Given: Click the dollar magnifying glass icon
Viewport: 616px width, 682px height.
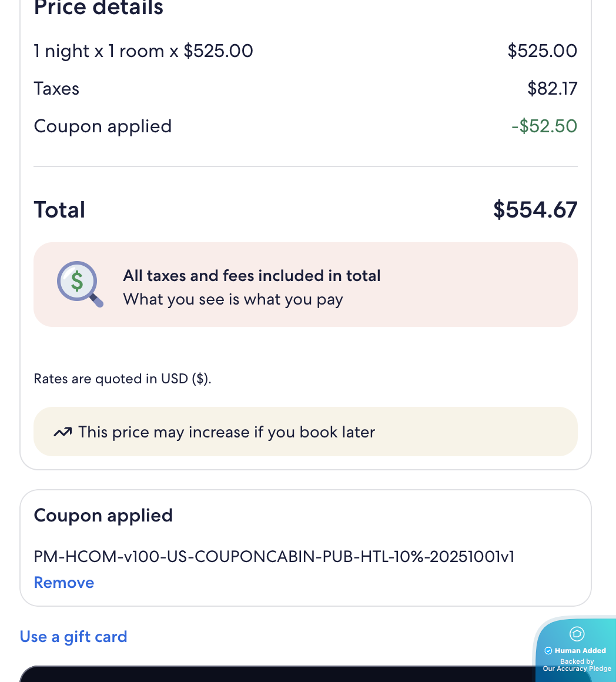Looking at the screenshot, I should (x=80, y=284).
